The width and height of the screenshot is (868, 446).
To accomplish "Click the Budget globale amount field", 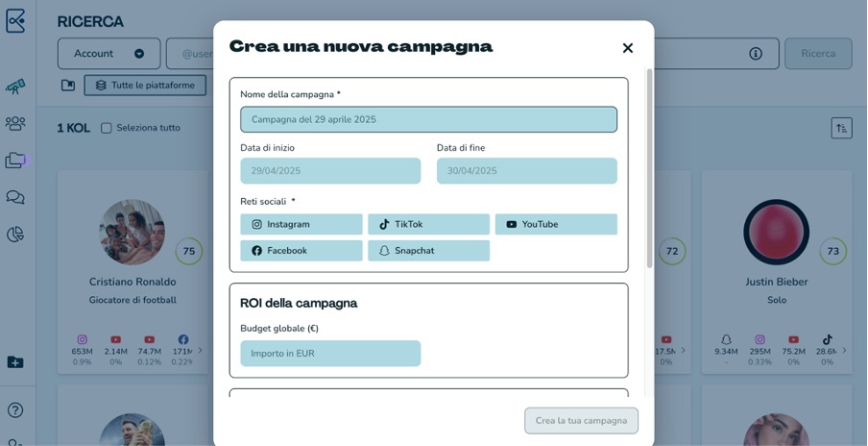I will [x=330, y=354].
